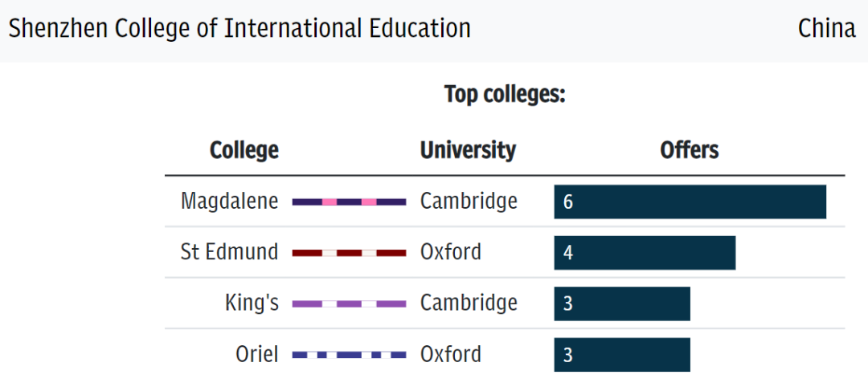Click the Oriel offers bar showing 3

(622, 355)
